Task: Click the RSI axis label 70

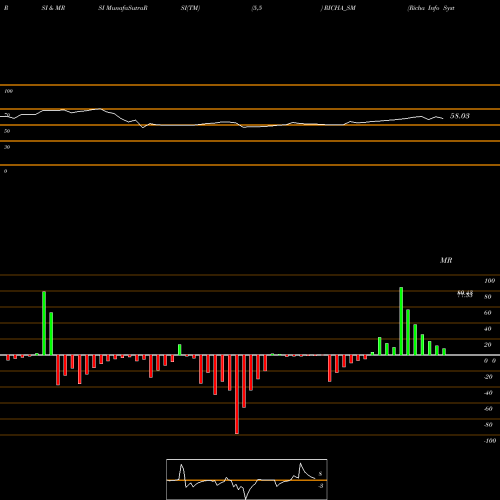Action: tap(7, 115)
